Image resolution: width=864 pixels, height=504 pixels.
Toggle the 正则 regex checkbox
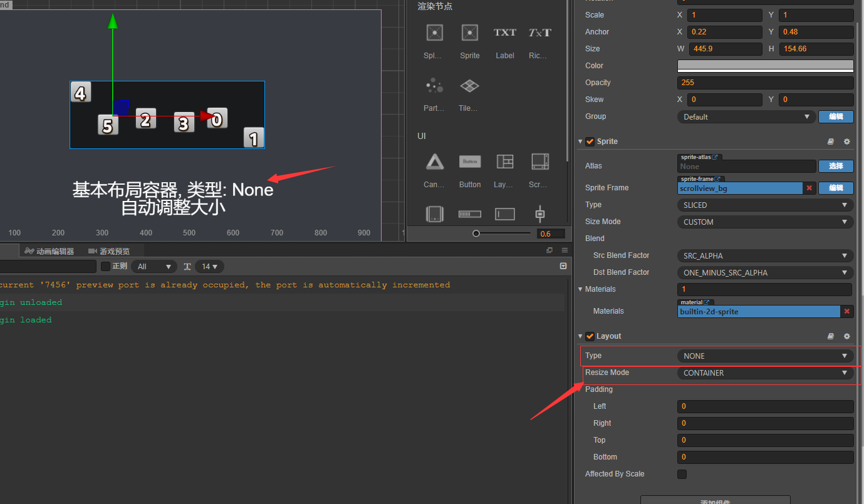click(x=105, y=266)
